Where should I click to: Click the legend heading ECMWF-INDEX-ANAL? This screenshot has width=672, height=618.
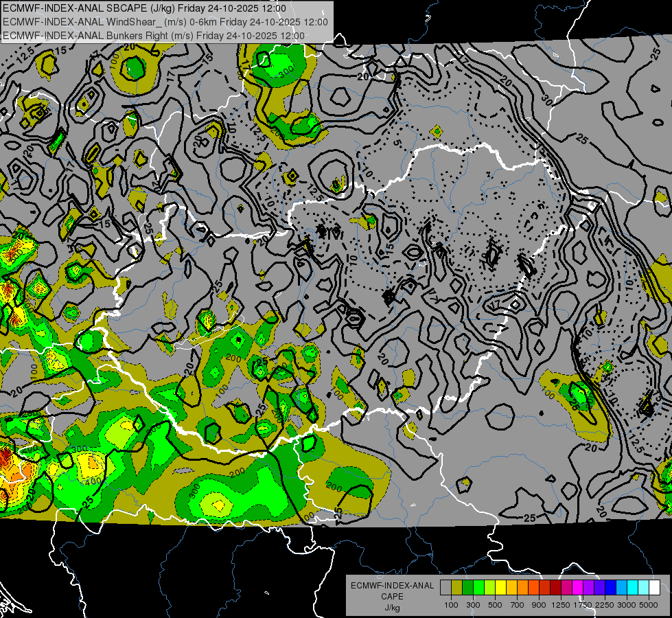coord(392,586)
